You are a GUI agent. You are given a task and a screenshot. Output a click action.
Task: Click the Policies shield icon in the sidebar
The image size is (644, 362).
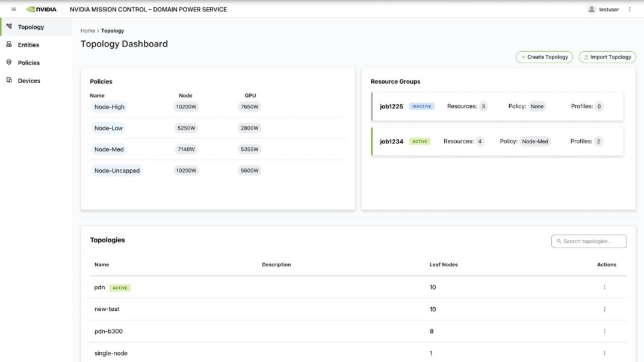click(x=11, y=63)
